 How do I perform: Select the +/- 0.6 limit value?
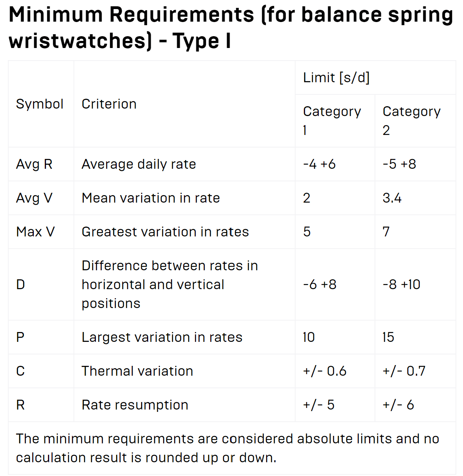coord(325,371)
